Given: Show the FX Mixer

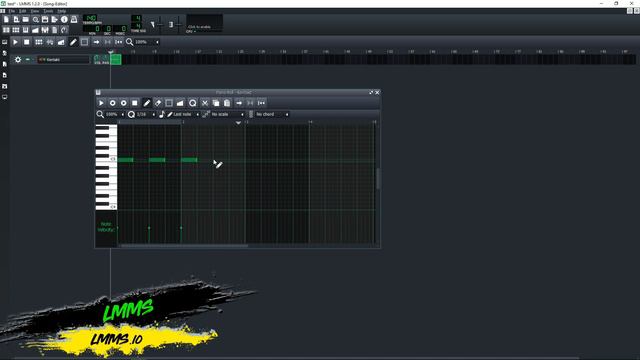Looking at the screenshot, I should coord(45,30).
